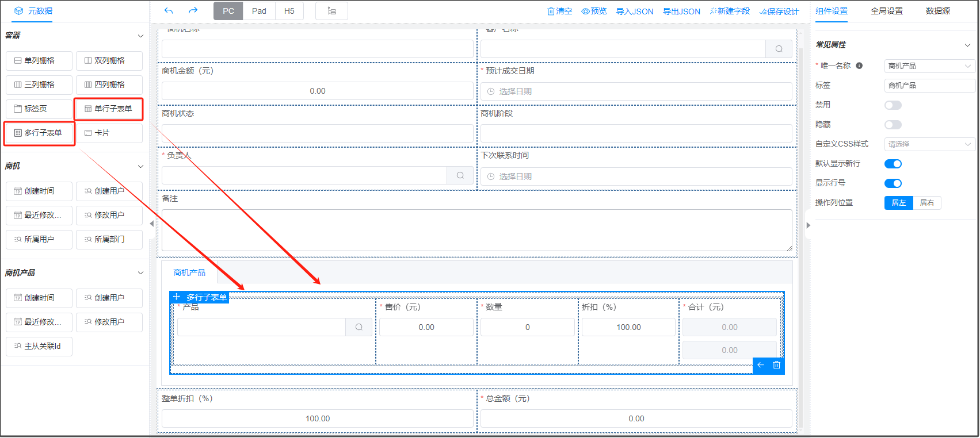
Task: Toggle the 隐藏 switch
Action: click(x=893, y=125)
